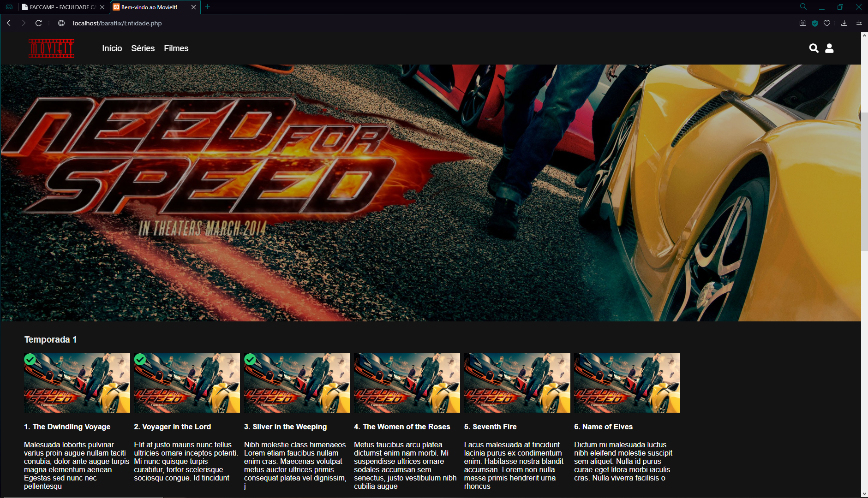
Task: Click the globe site-info icon in address bar
Action: pos(61,23)
